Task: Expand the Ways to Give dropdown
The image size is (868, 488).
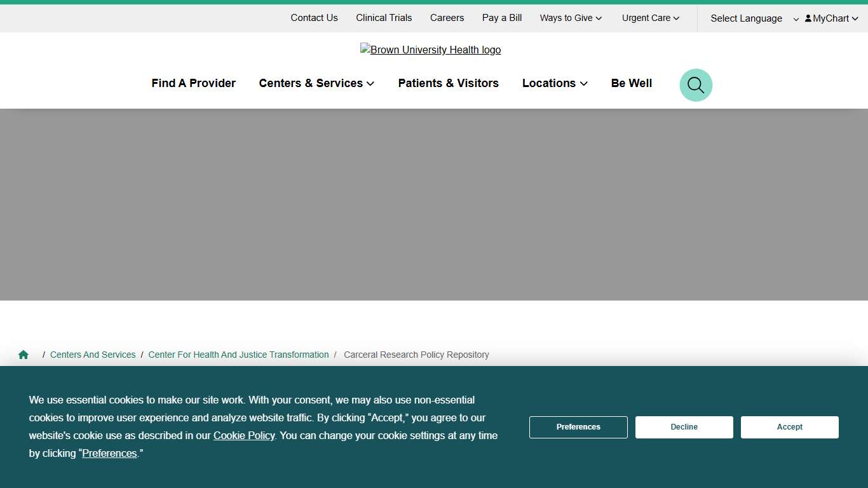Action: [x=570, y=18]
